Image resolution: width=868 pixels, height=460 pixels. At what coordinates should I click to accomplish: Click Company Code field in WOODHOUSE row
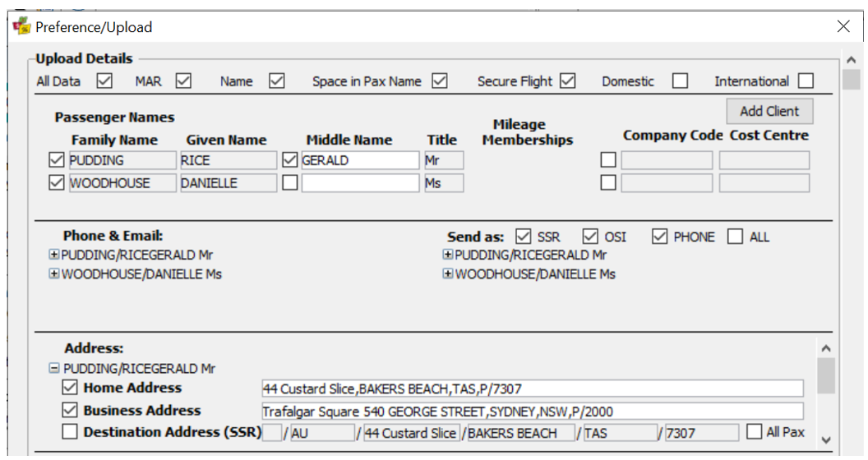coord(667,183)
